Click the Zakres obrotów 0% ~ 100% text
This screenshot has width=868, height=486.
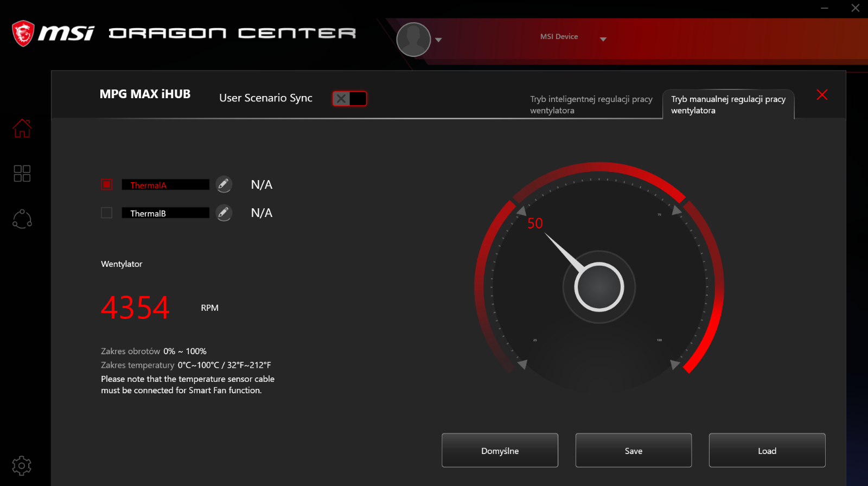pyautogui.click(x=154, y=351)
